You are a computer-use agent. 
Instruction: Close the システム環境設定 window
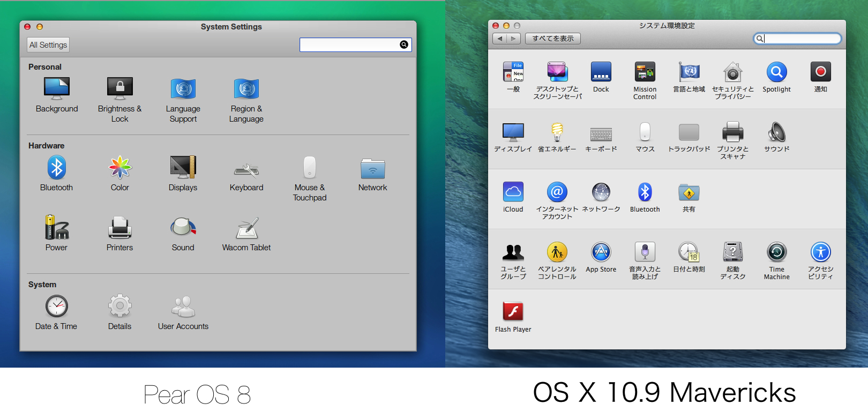[496, 26]
